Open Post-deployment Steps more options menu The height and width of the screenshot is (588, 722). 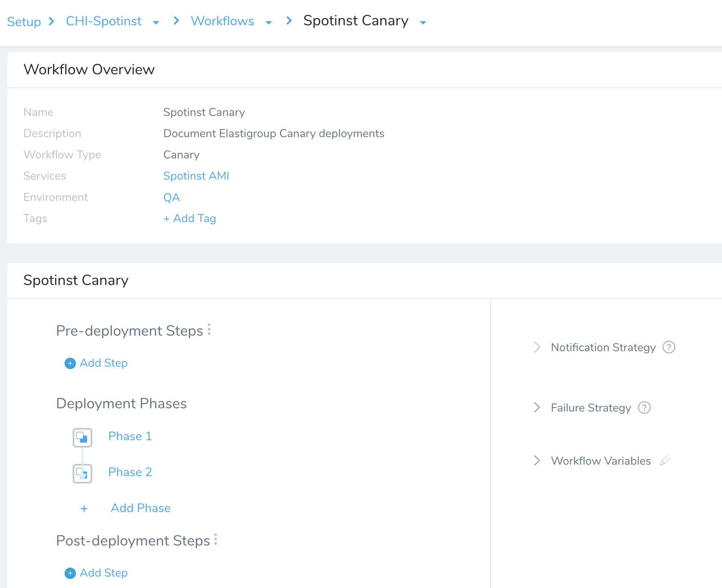point(216,539)
